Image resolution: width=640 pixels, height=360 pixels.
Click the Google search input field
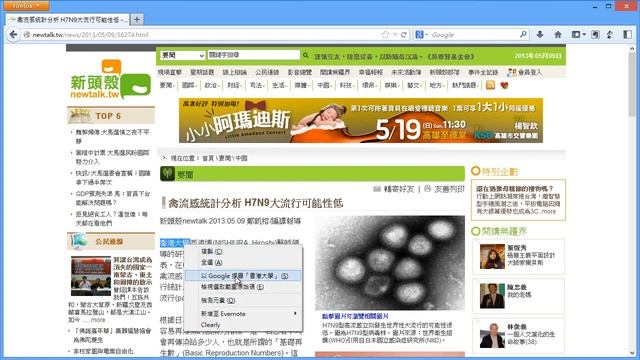tap(473, 35)
